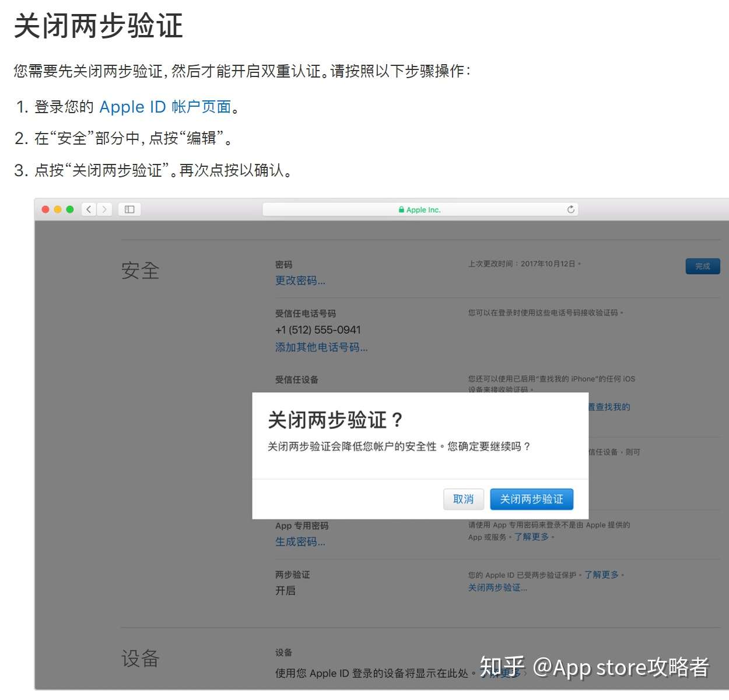Click the red close window dot

(45, 209)
